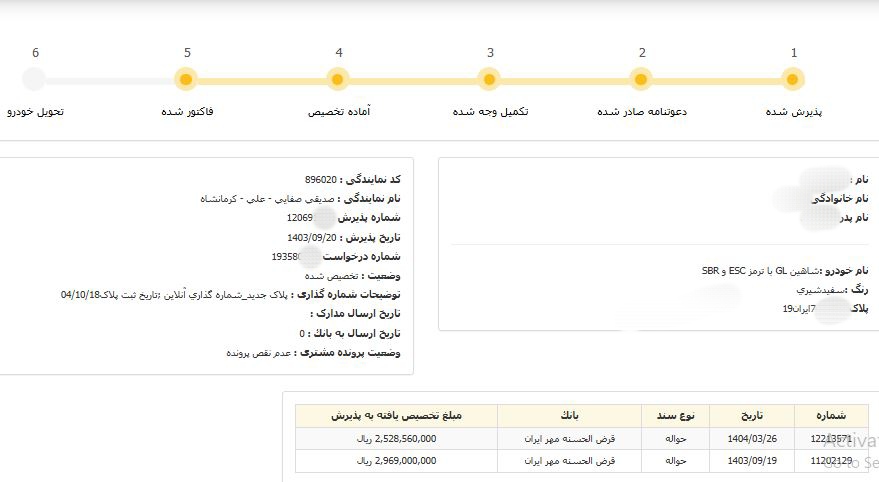The height and width of the screenshot is (482, 879).
Task: Click the 2,528,560,000 ریال amount cell
Action: click(396, 439)
